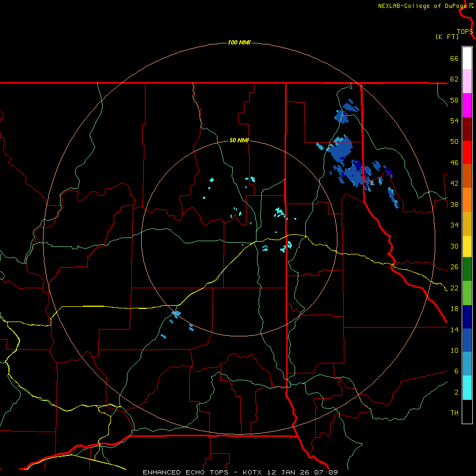Click the 6 legend value
The image size is (476, 476).
[456, 371]
